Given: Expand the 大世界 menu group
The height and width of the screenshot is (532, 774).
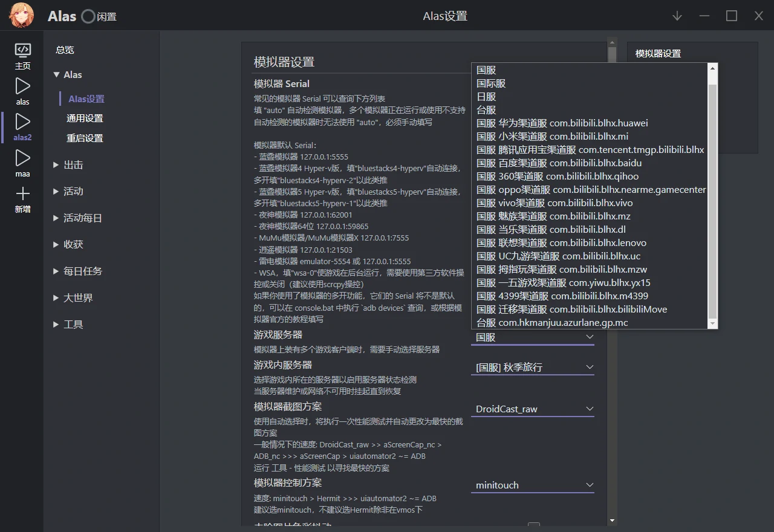Looking at the screenshot, I should [73, 297].
